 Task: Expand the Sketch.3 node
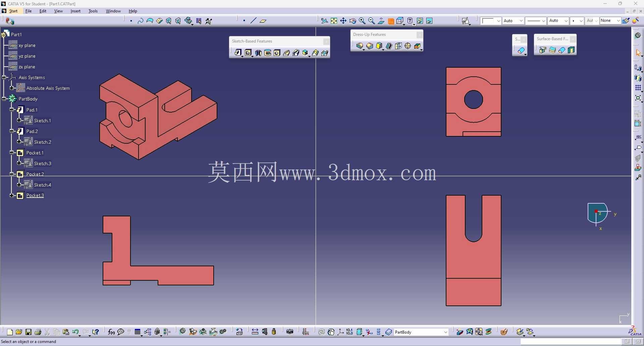[19, 163]
